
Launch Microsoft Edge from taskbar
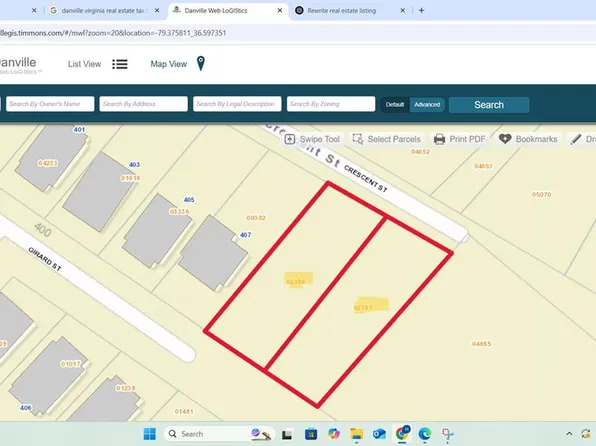[425, 434]
